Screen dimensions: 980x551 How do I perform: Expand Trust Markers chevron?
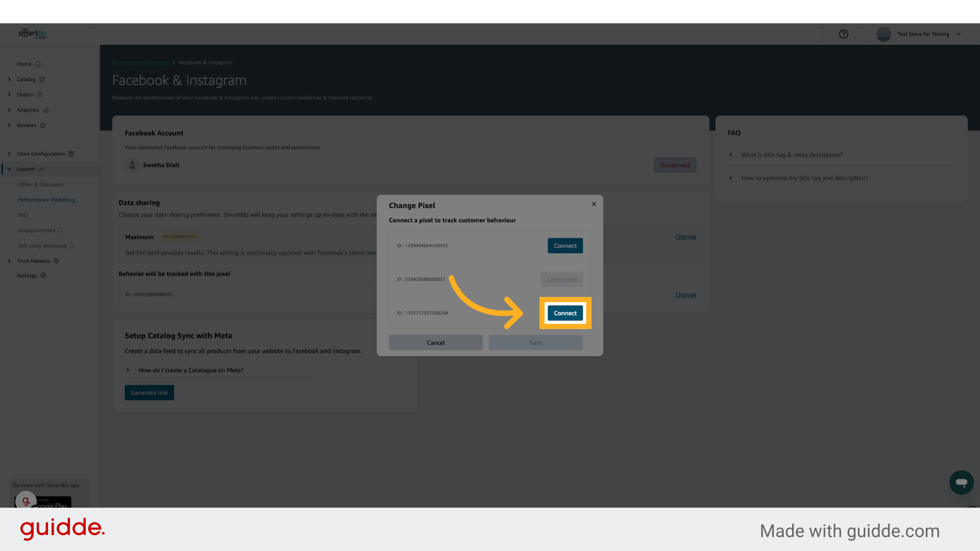pyautogui.click(x=9, y=261)
